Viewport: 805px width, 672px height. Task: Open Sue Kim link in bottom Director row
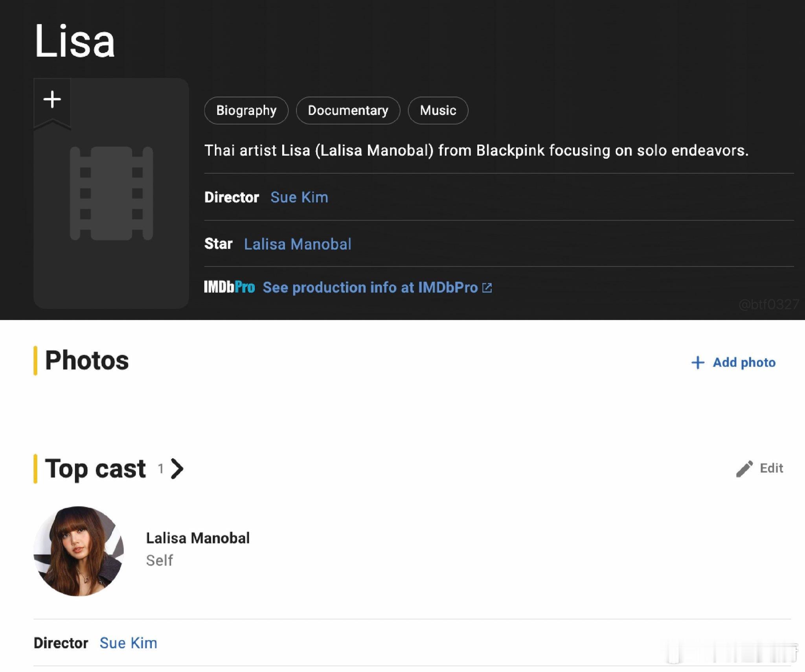[x=128, y=643]
